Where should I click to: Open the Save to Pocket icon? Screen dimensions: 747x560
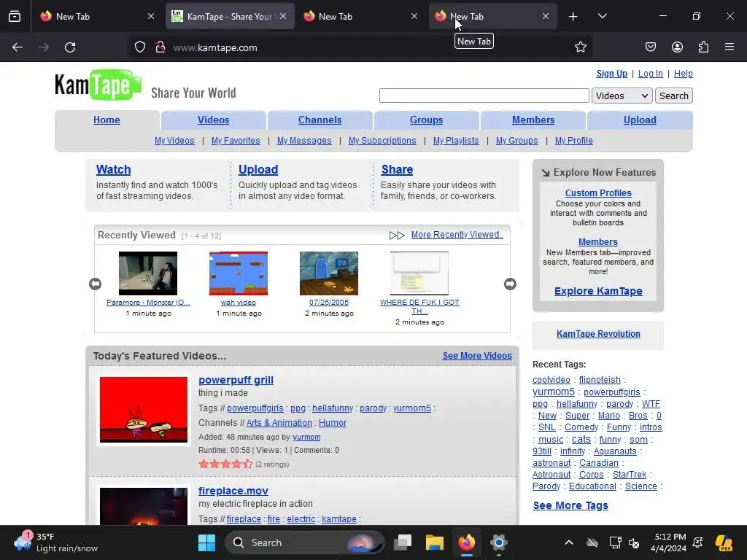coord(650,47)
